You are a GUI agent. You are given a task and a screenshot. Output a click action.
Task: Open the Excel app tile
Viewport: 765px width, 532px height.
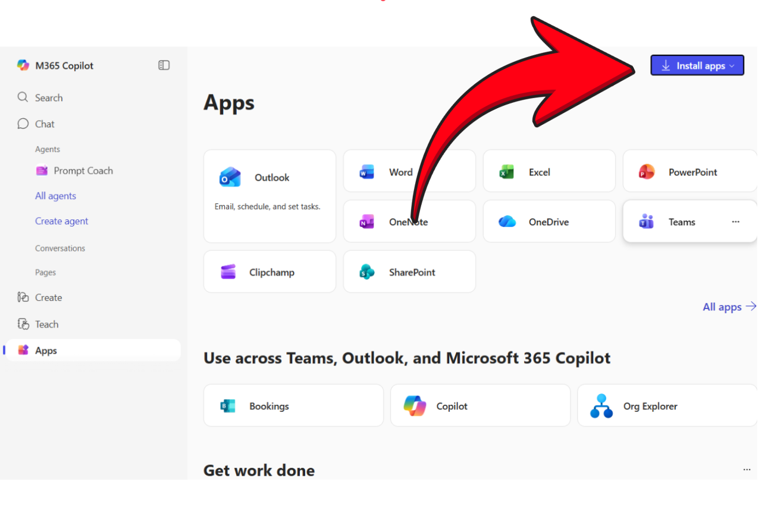548,172
